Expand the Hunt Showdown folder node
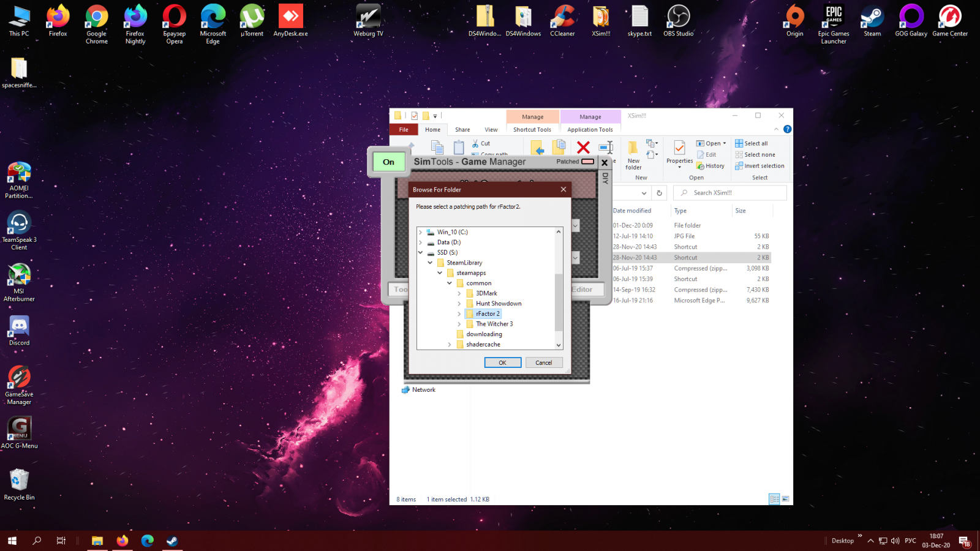Viewport: 980px width, 551px height. 459,304
